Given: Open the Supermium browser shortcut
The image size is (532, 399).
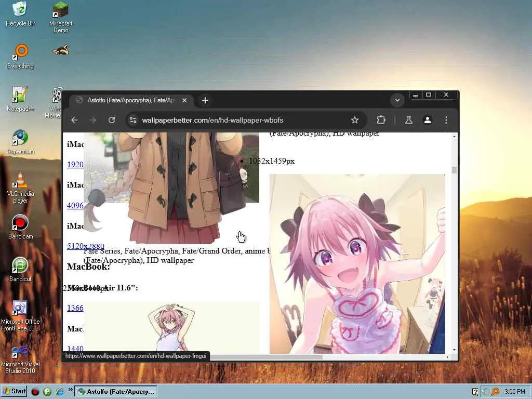Looking at the screenshot, I should pyautogui.click(x=20, y=142).
